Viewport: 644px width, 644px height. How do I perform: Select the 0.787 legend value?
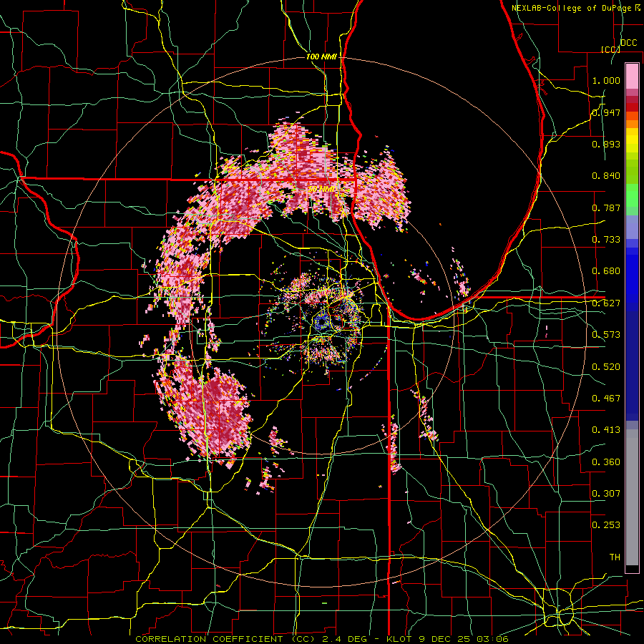coord(606,208)
